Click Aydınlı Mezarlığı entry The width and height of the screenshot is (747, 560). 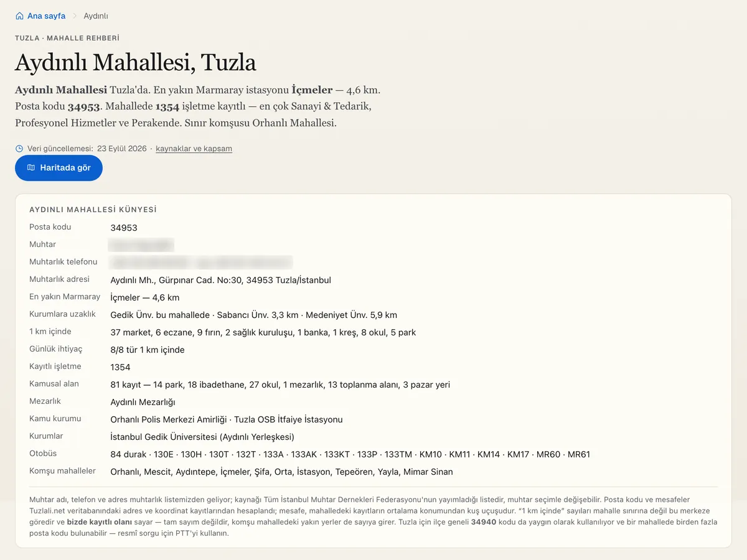(143, 402)
